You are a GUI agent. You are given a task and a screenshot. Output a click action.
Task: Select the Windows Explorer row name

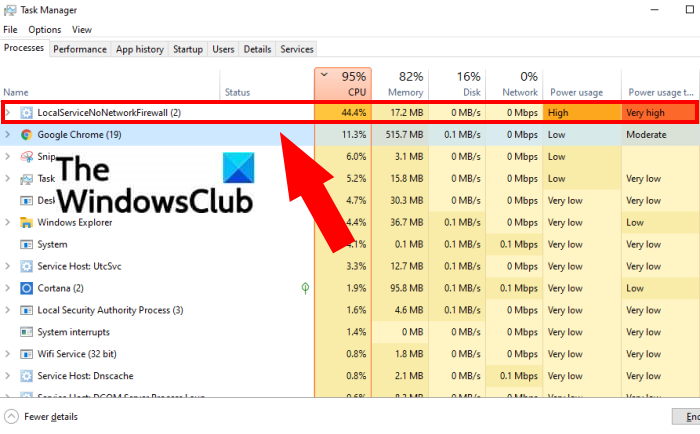75,222
